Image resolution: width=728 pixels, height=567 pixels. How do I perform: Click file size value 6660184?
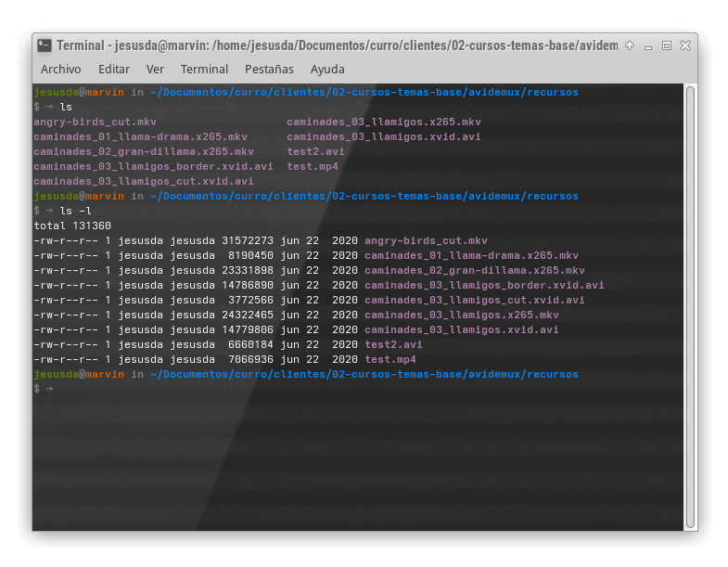(250, 345)
